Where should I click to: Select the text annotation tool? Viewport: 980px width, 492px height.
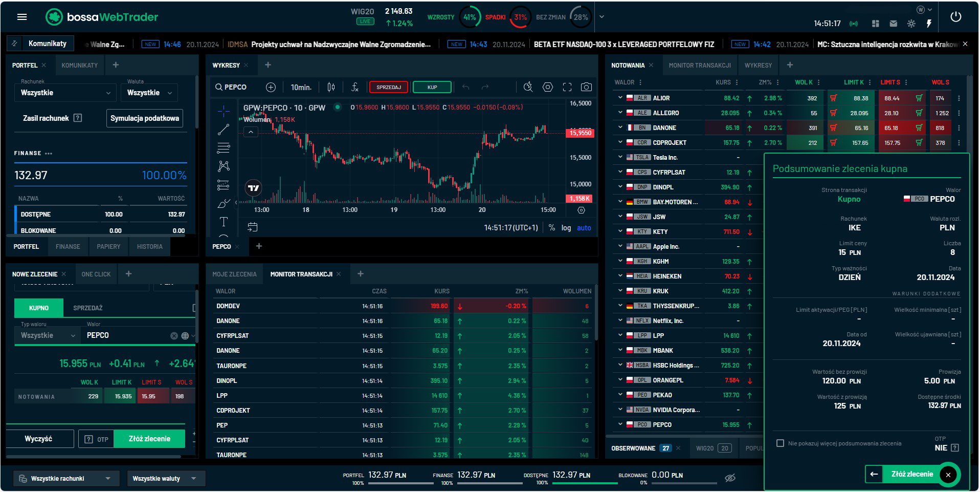coord(224,222)
